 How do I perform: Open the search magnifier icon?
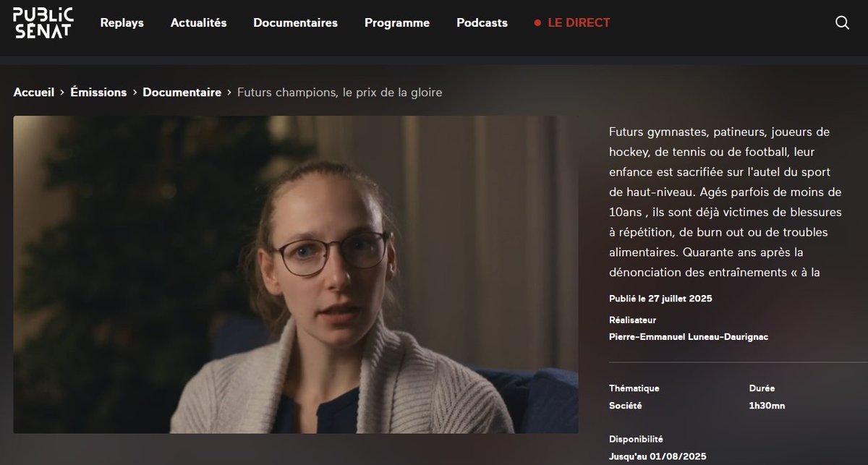tap(842, 22)
